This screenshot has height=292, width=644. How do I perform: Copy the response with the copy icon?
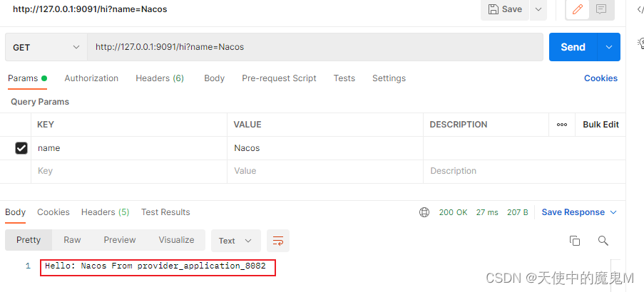(575, 241)
